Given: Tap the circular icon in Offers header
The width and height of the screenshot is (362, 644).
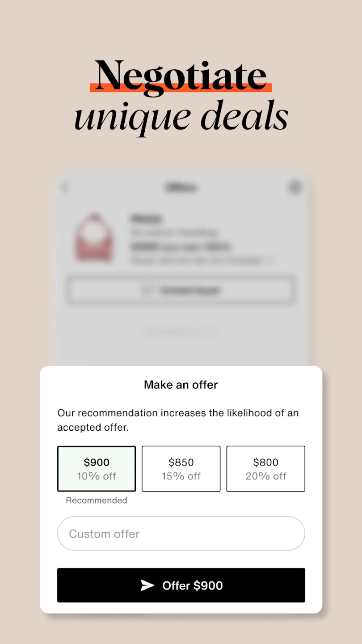Looking at the screenshot, I should tap(295, 187).
